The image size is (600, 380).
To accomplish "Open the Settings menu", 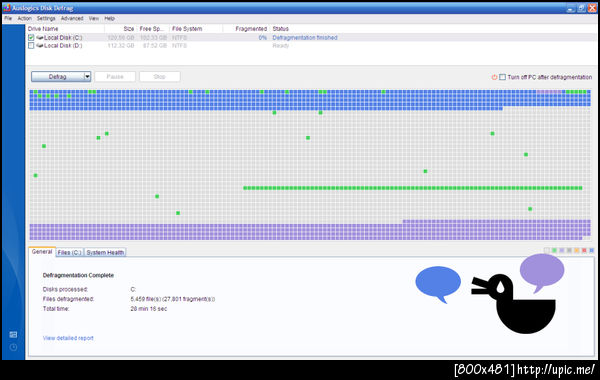I will [46, 18].
